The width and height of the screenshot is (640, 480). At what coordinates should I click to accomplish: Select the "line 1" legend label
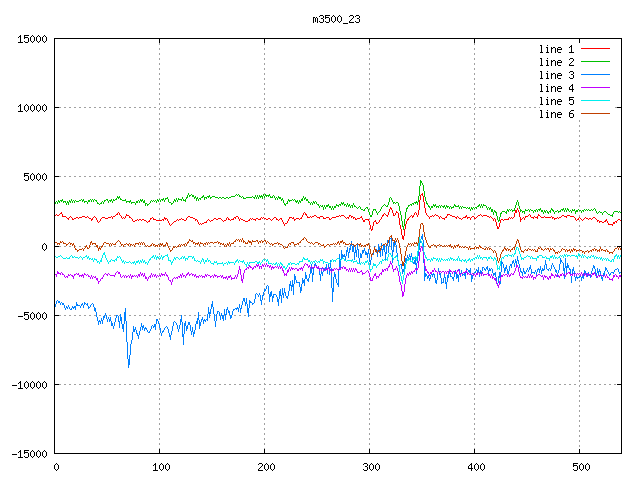point(556,49)
